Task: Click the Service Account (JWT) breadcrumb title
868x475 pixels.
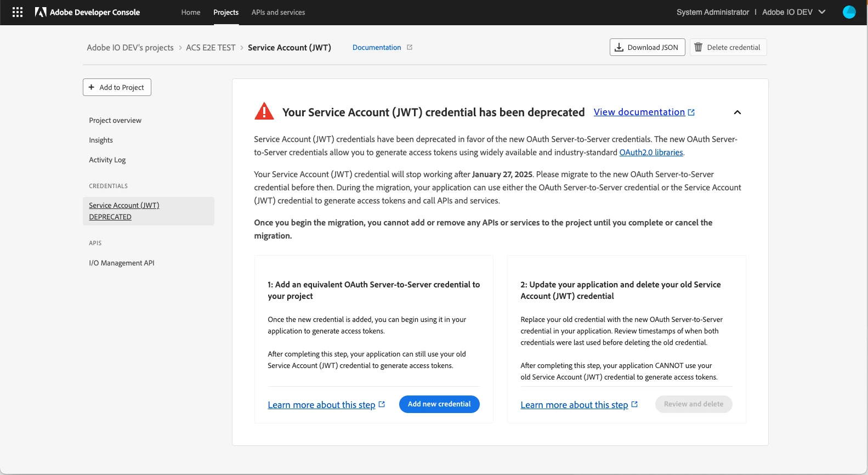Action: pos(290,47)
